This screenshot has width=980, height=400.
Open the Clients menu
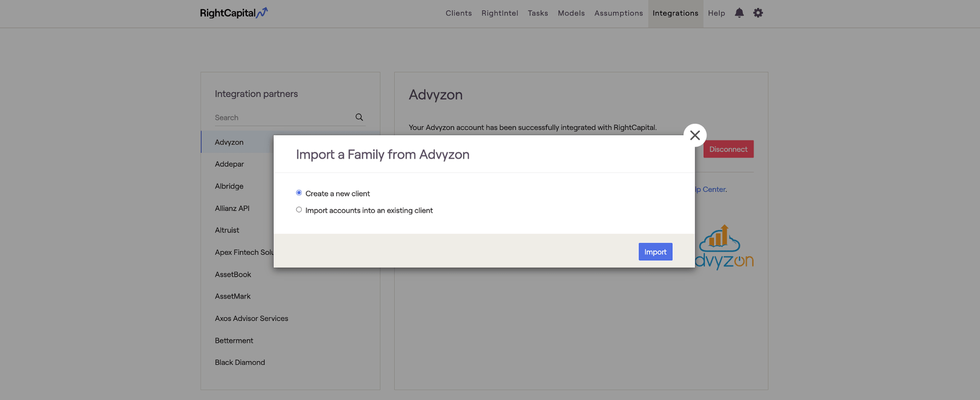tap(458, 13)
